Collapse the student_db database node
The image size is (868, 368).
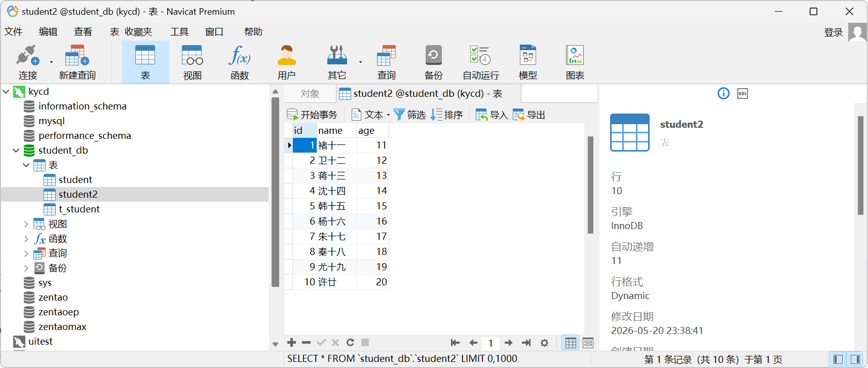click(x=16, y=151)
